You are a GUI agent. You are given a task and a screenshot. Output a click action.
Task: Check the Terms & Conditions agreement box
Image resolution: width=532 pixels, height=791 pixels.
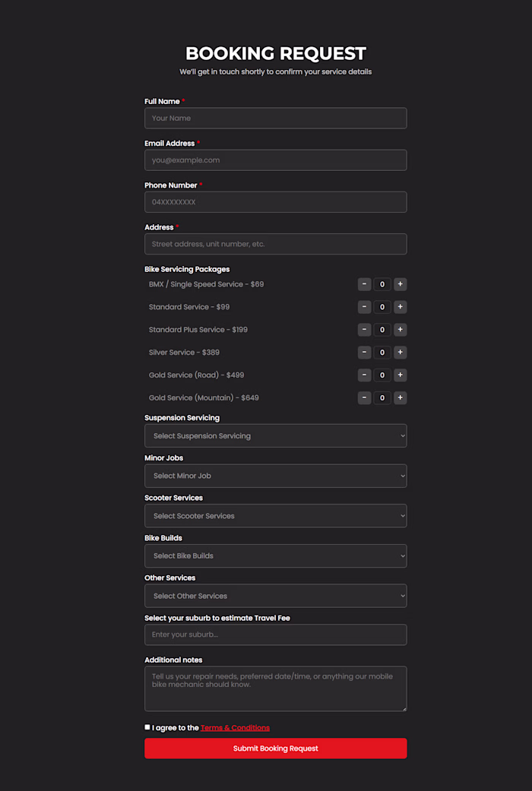point(147,727)
